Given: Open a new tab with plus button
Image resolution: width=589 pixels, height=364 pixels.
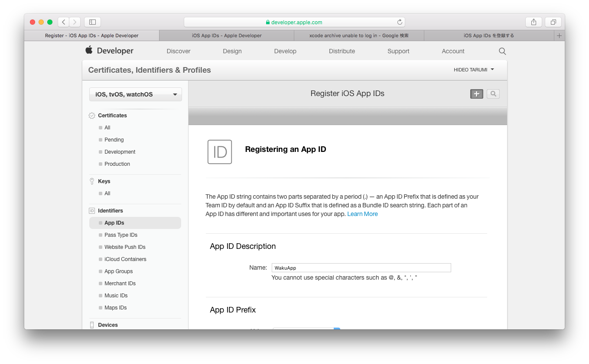Looking at the screenshot, I should (559, 35).
